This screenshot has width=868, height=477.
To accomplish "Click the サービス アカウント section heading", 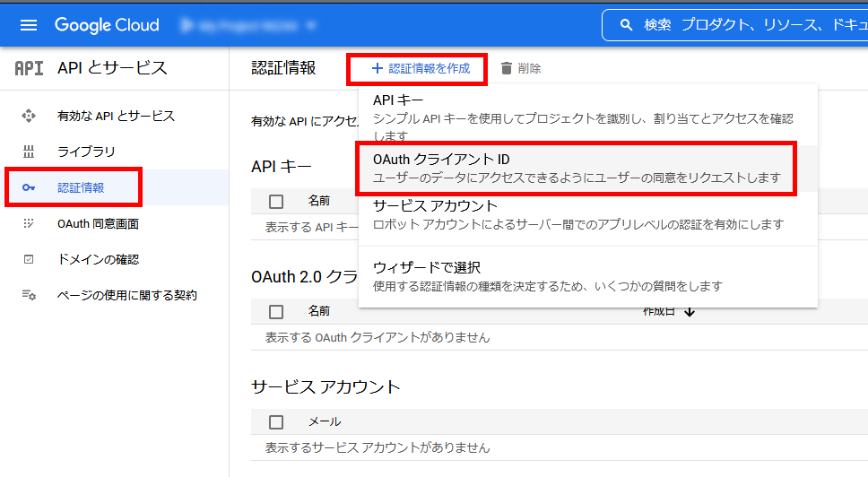I will pyautogui.click(x=325, y=386).
